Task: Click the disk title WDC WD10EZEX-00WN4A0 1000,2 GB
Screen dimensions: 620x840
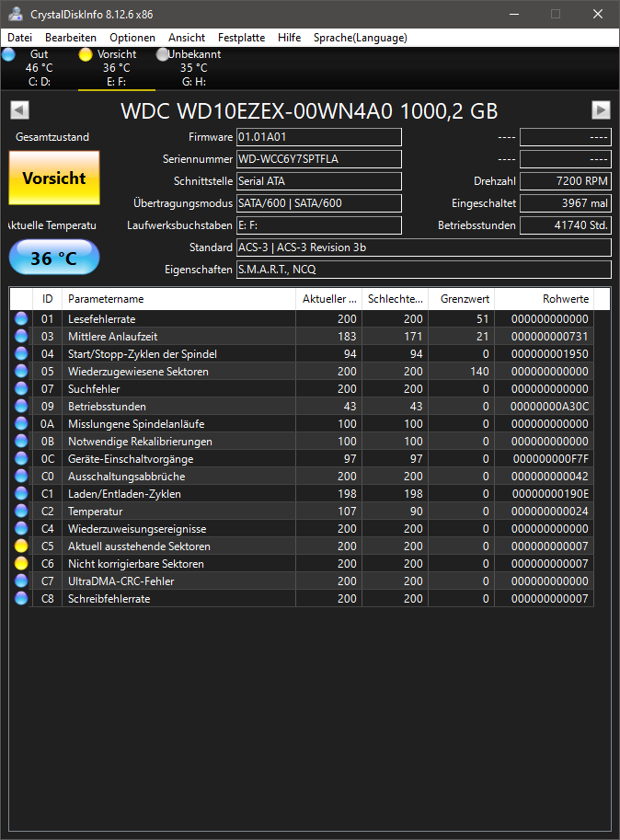Action: click(309, 111)
